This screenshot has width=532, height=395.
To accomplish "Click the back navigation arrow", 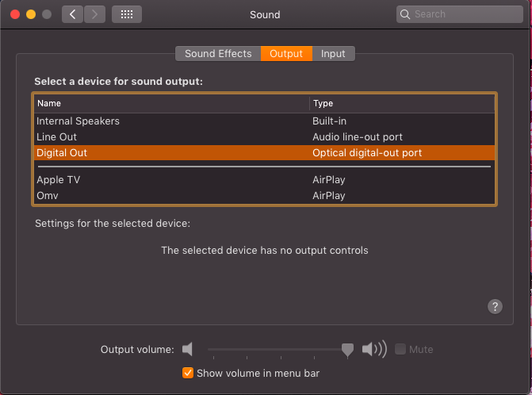I will click(x=72, y=14).
